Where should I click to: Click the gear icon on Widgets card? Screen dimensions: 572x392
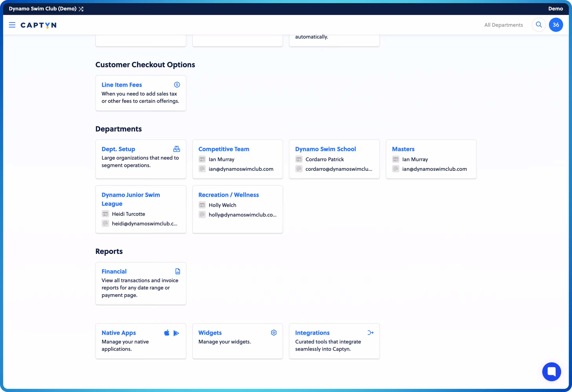(274, 333)
